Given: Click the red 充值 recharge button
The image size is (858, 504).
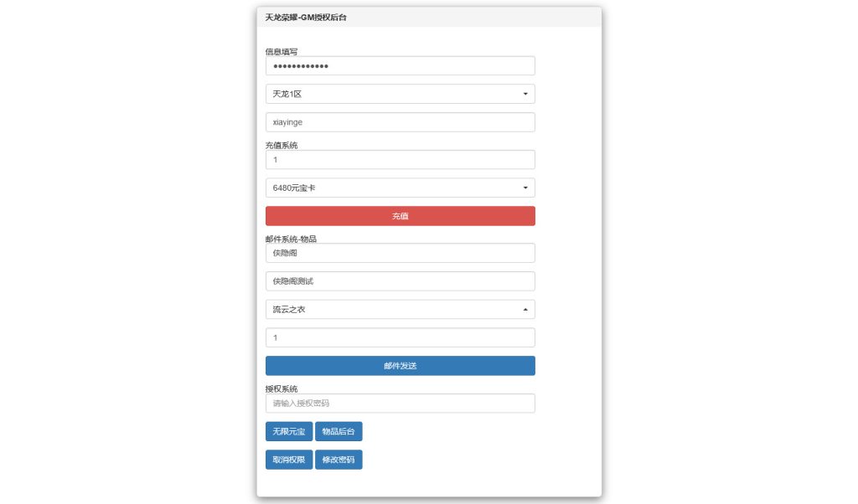Looking at the screenshot, I should [400, 215].
